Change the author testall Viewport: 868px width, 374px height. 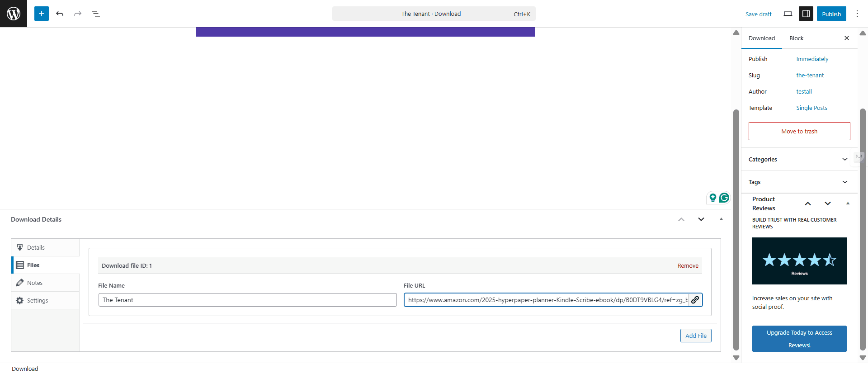tap(804, 91)
